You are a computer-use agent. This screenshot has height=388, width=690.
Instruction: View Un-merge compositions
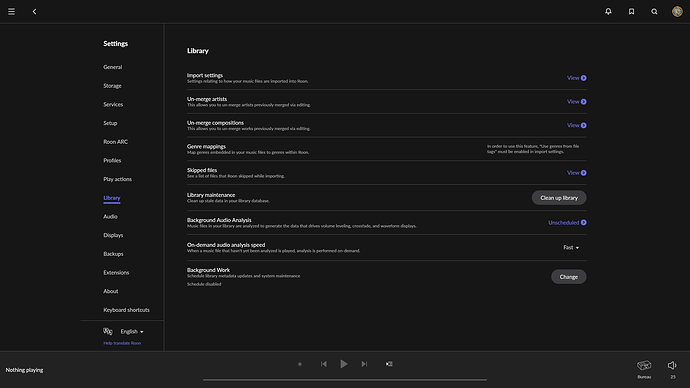[x=576, y=125]
